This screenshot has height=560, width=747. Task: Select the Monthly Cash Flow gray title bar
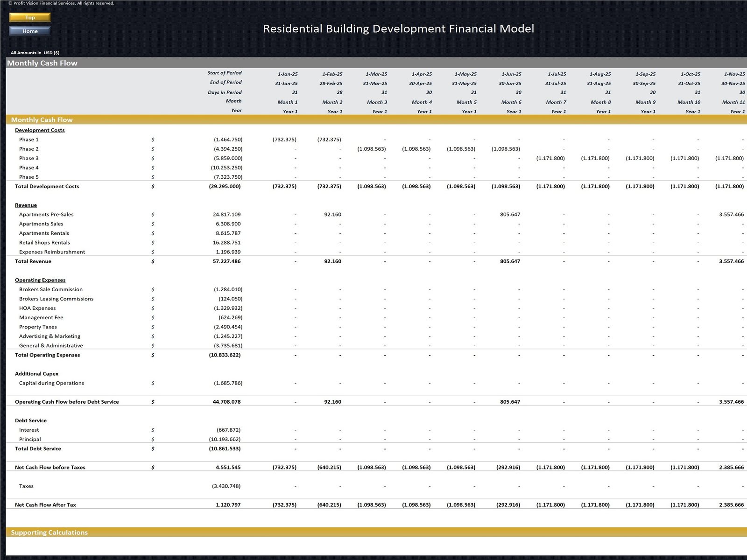point(42,63)
